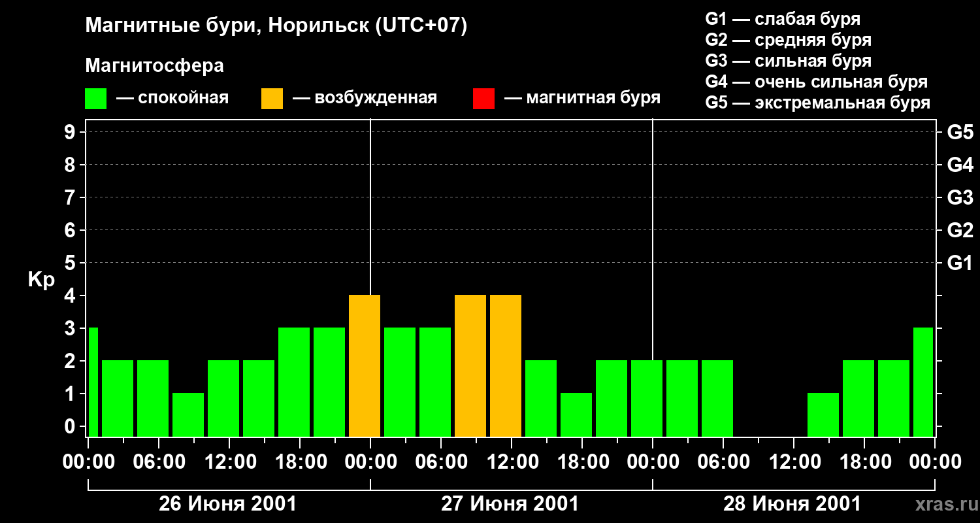The height and width of the screenshot is (523, 980).
Task: Click the orange 'возбужденная' legend swatch
Action: tap(272, 99)
